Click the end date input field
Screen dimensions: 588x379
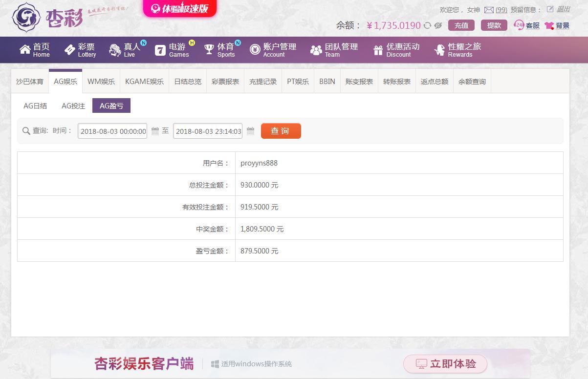pos(208,131)
